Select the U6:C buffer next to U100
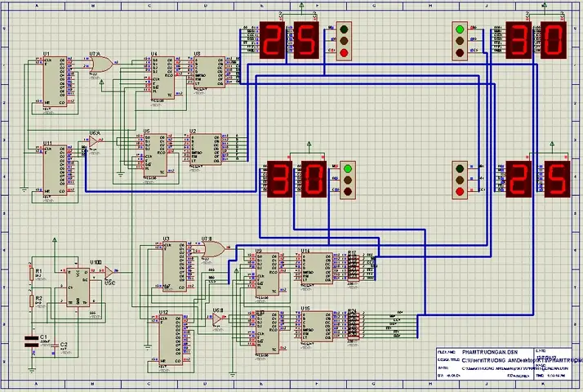 (109, 272)
